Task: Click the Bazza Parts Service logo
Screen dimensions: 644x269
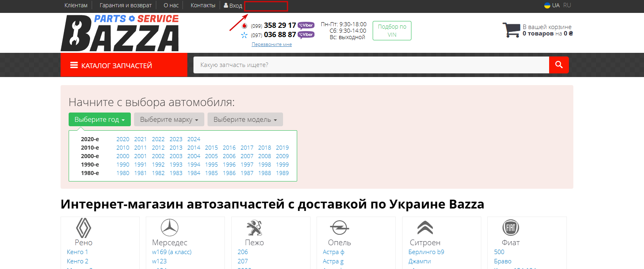Action: tap(120, 33)
